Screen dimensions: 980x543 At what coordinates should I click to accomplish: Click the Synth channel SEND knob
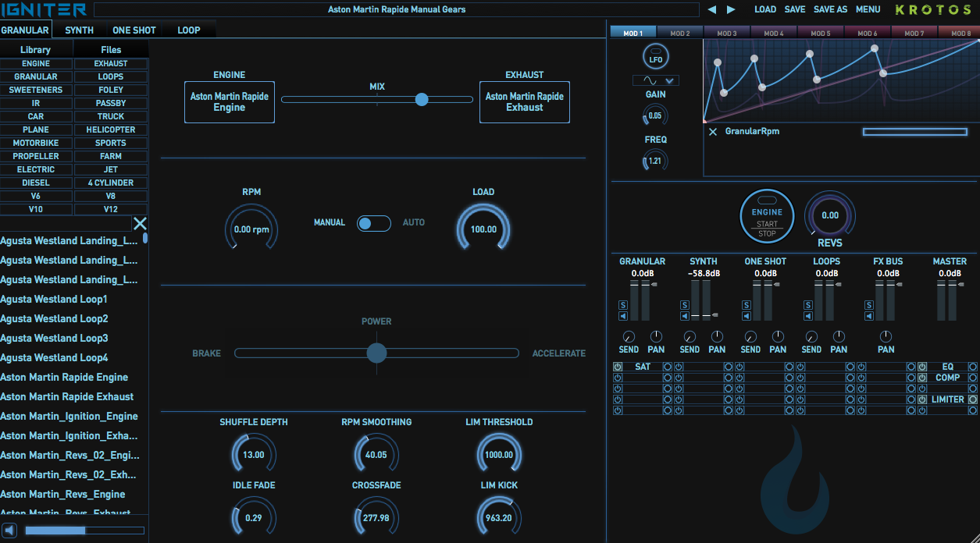(690, 336)
